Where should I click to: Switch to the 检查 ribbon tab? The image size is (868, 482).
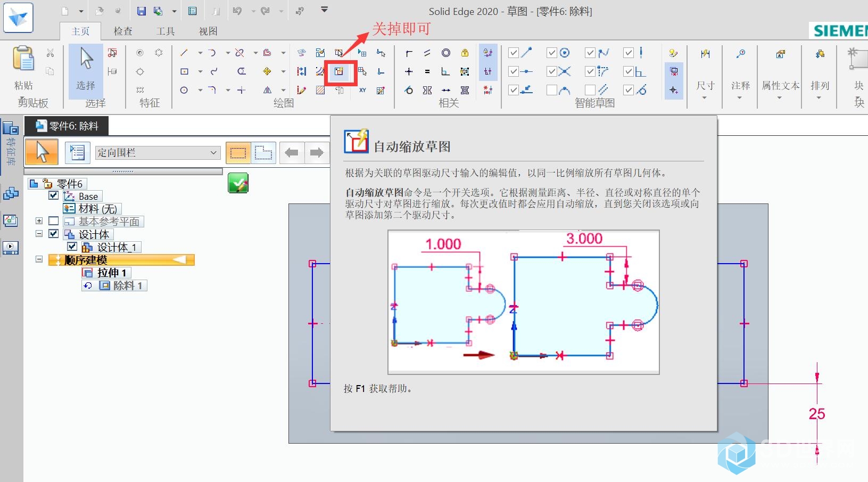pos(123,31)
